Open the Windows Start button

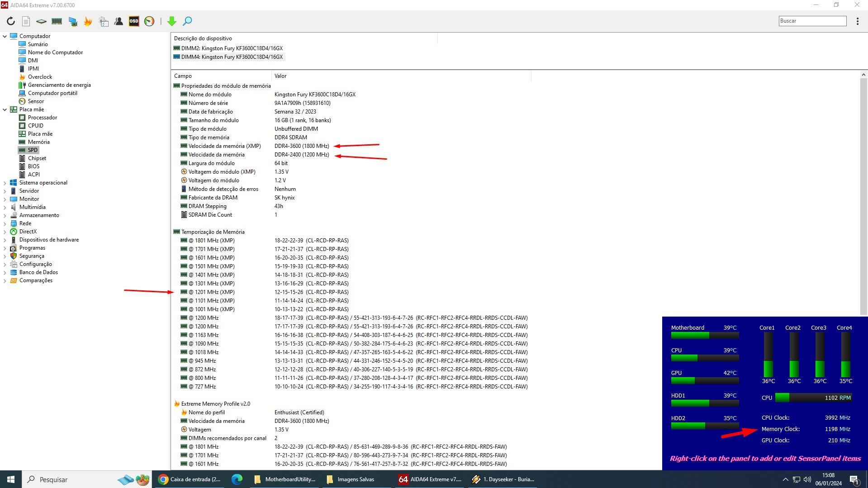[11, 479]
